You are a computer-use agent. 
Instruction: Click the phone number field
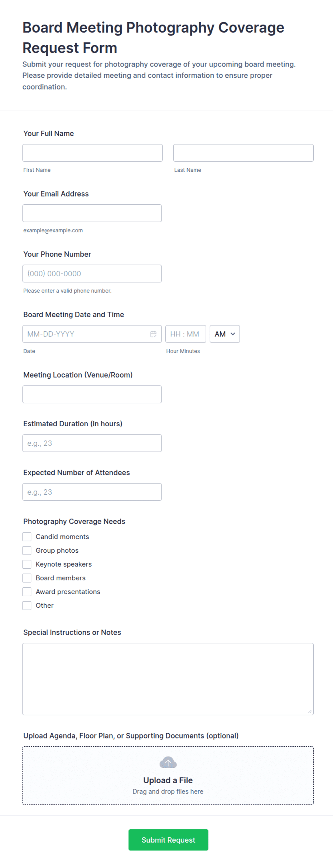92,273
